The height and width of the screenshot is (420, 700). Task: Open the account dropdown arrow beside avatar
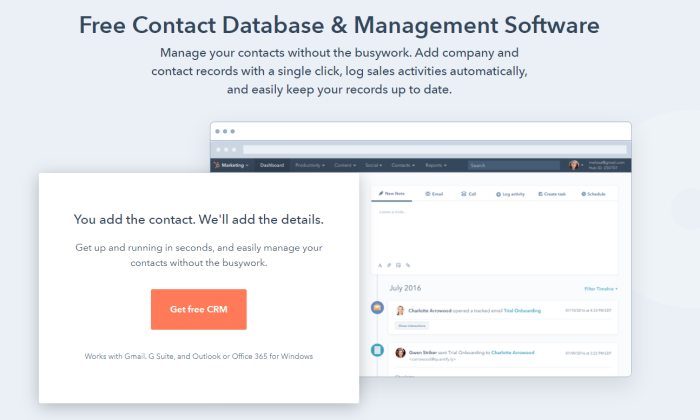[582, 165]
